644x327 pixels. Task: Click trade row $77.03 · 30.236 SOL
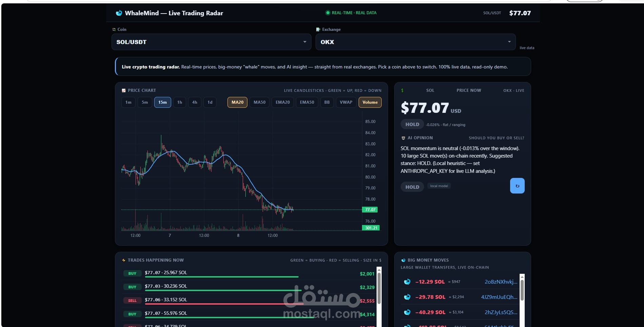249,287
